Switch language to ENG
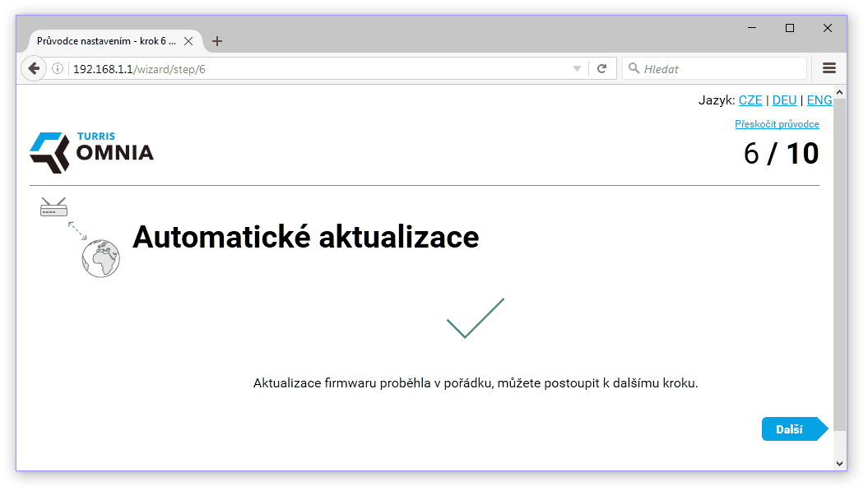The width and height of the screenshot is (868, 491). pyautogui.click(x=819, y=100)
